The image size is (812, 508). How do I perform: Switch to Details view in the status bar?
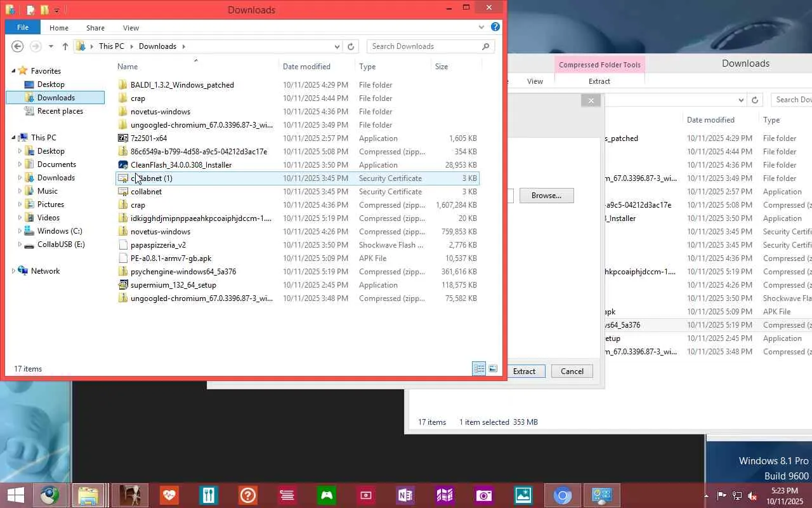(x=479, y=369)
